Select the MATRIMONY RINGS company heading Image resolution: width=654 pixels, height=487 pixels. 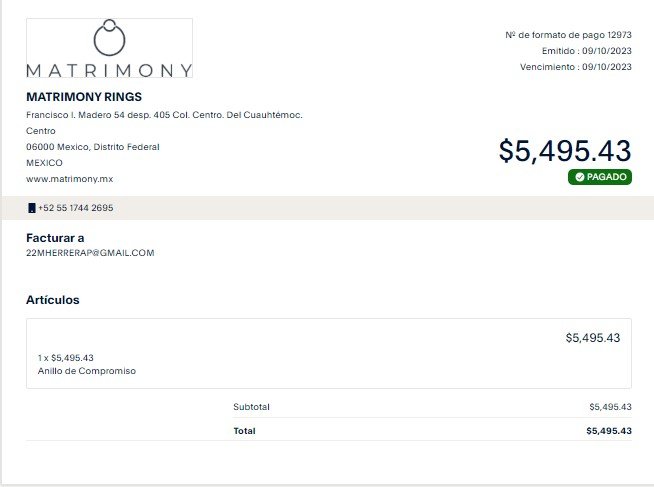pos(84,97)
